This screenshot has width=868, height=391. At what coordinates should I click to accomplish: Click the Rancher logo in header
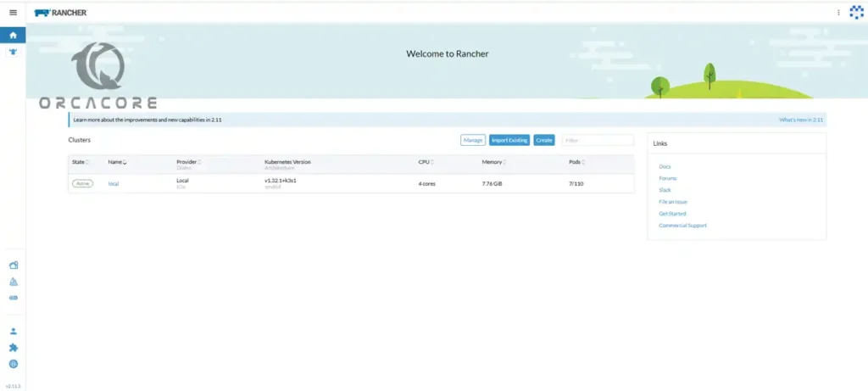(x=60, y=12)
